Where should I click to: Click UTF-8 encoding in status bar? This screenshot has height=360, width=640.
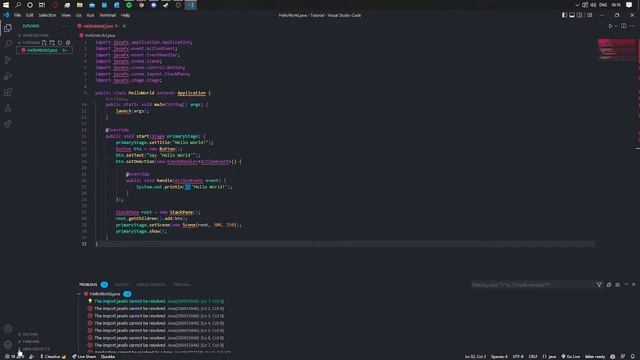pyautogui.click(x=518, y=357)
